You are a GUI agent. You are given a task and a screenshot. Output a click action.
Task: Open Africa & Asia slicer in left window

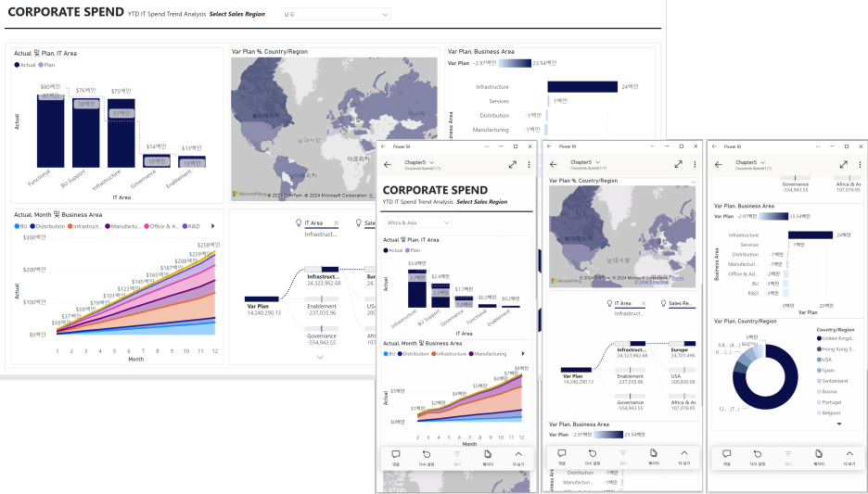[x=418, y=222]
